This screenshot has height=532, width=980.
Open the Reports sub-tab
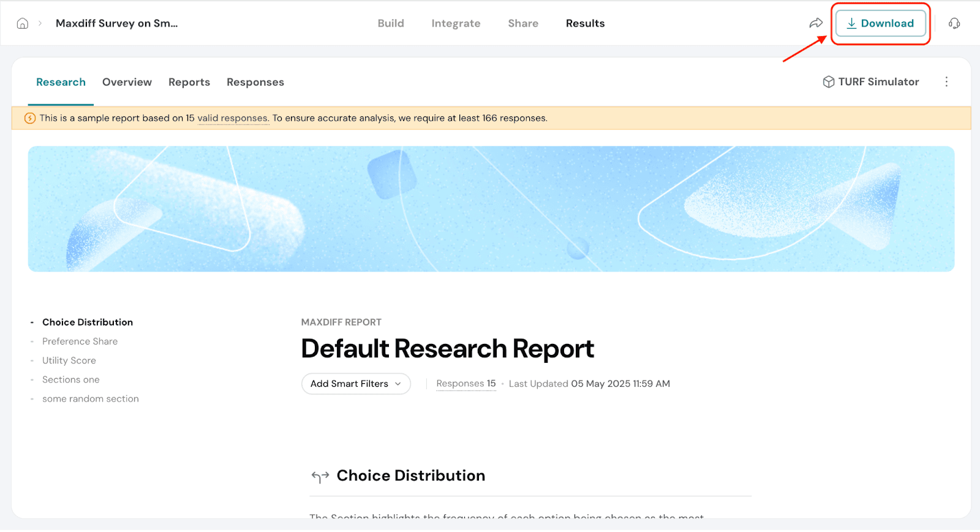click(189, 82)
